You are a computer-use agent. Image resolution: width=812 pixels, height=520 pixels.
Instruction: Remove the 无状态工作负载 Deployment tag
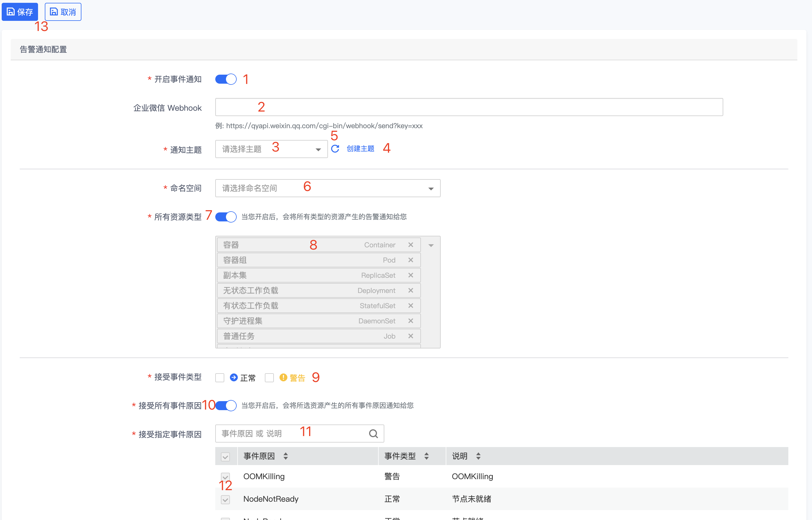411,290
